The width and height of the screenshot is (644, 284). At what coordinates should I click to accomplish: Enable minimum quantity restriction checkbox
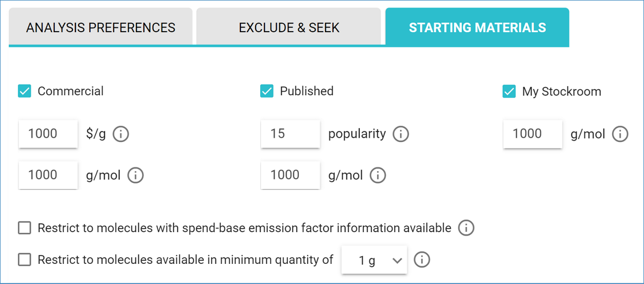(x=25, y=260)
